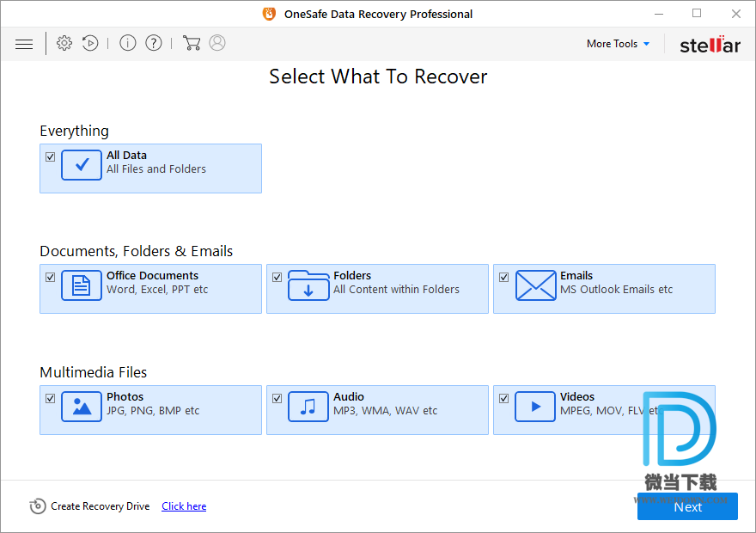Minimize the OneSafe window
The image size is (756, 533).
(659, 14)
